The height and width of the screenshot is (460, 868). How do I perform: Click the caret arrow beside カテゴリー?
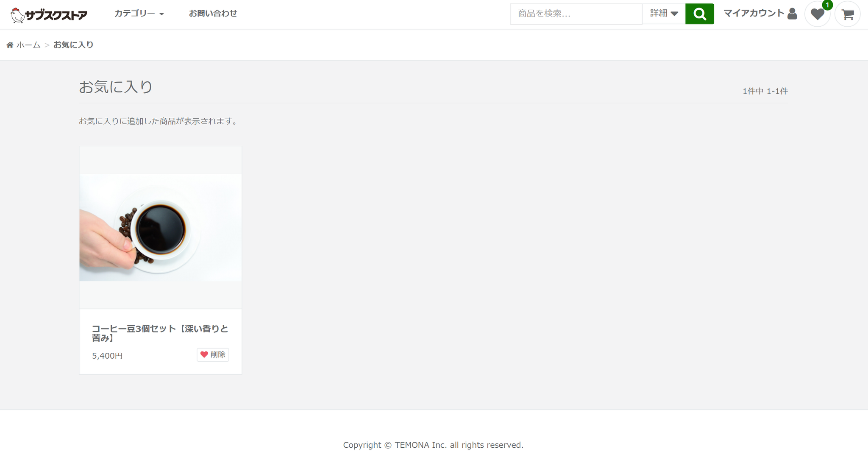pyautogui.click(x=161, y=14)
